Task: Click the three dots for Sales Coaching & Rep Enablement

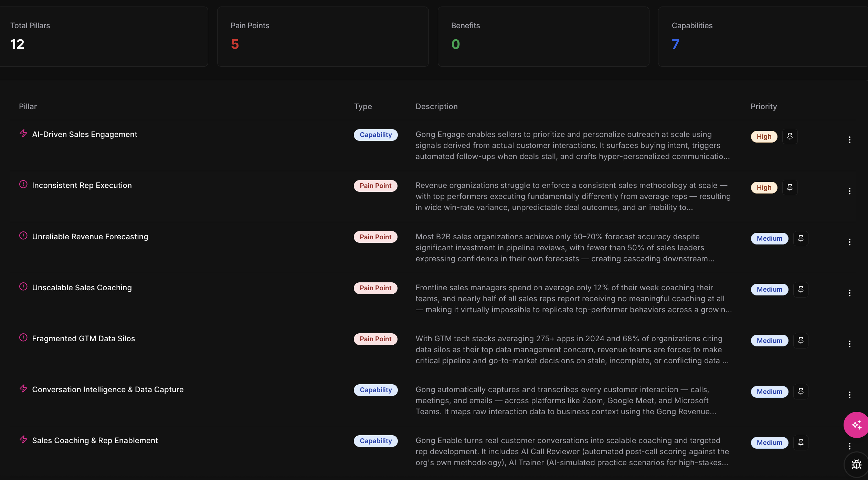Action: (x=849, y=446)
